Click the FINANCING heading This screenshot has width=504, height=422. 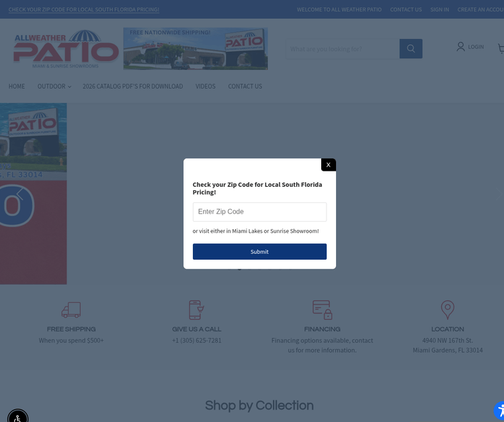[322, 329]
